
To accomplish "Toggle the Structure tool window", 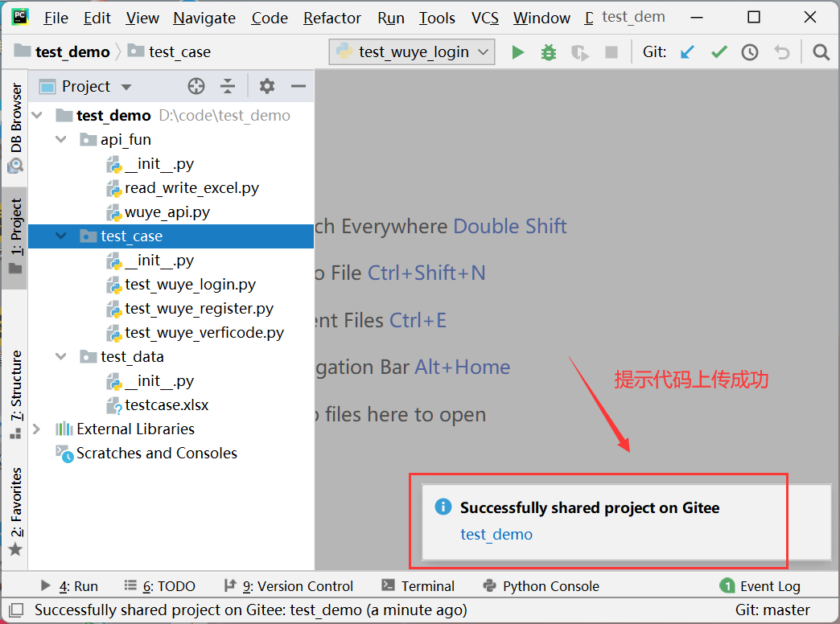I will (15, 394).
